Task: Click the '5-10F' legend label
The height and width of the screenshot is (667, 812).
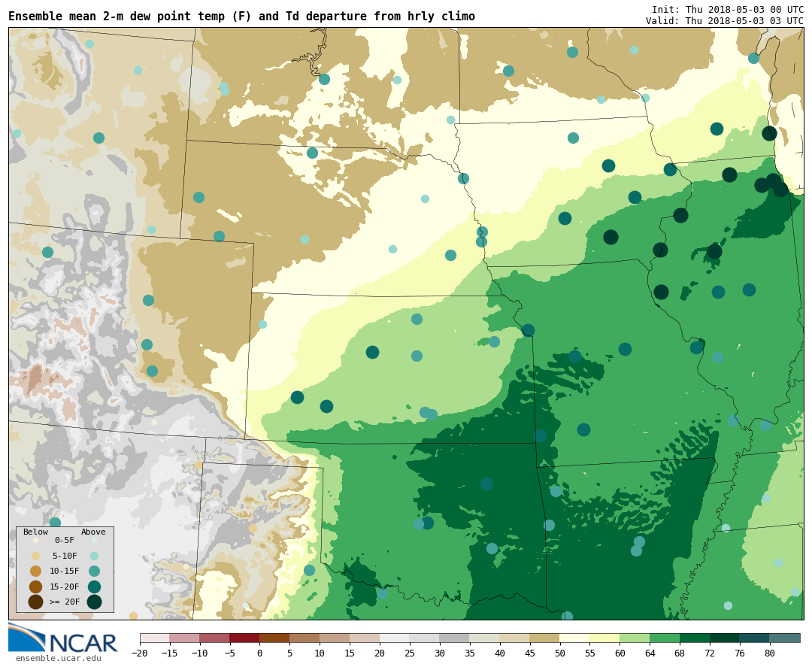Action: pyautogui.click(x=65, y=556)
